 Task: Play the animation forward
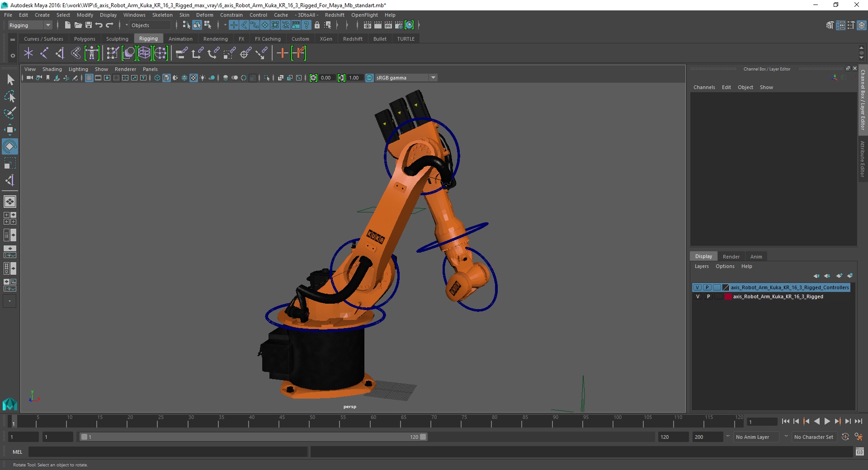pyautogui.click(x=827, y=421)
